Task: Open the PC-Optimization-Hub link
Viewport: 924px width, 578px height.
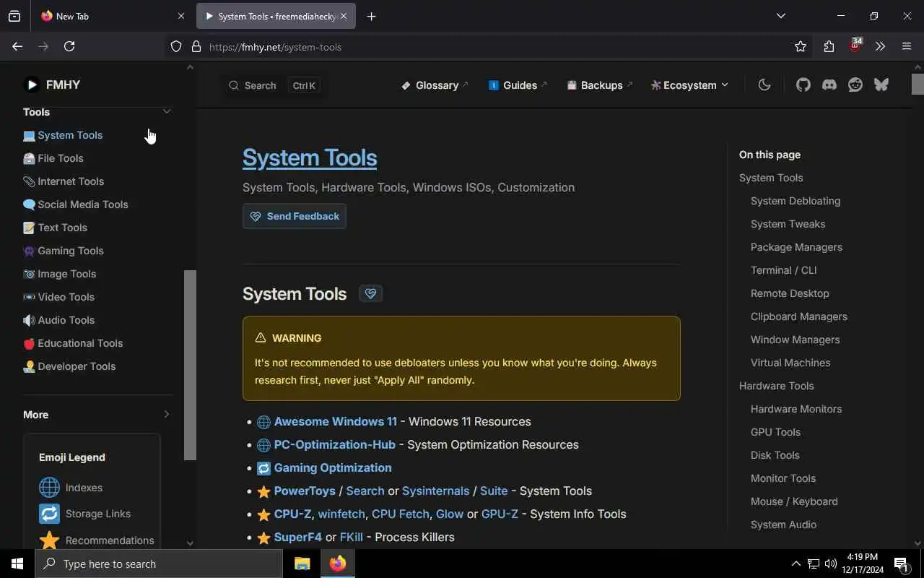Action: (335, 444)
